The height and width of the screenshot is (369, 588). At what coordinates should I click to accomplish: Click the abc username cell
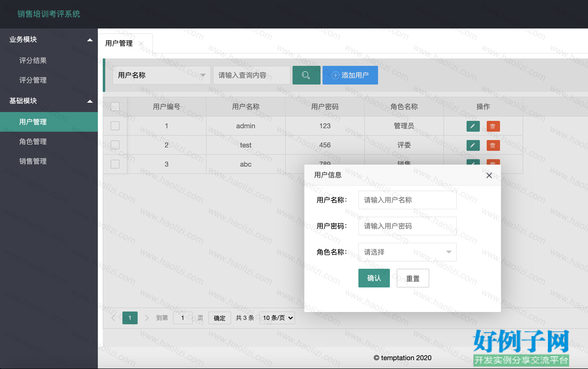point(246,164)
